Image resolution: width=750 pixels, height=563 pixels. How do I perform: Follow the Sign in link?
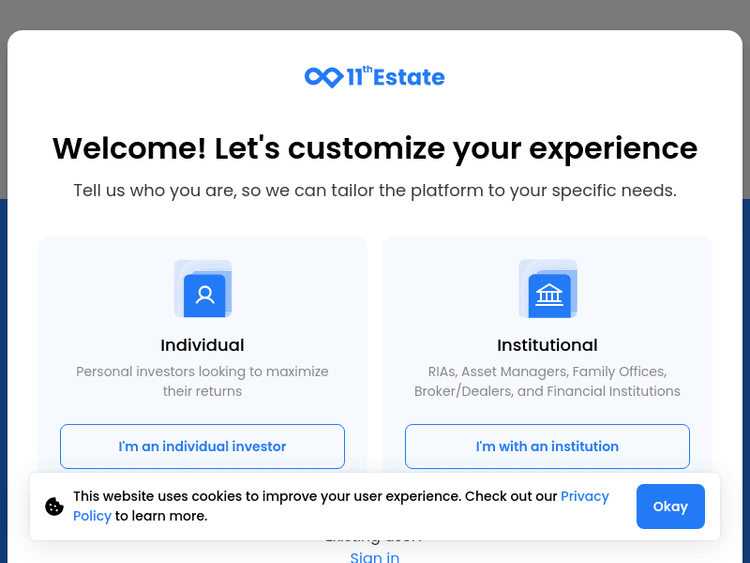click(375, 556)
